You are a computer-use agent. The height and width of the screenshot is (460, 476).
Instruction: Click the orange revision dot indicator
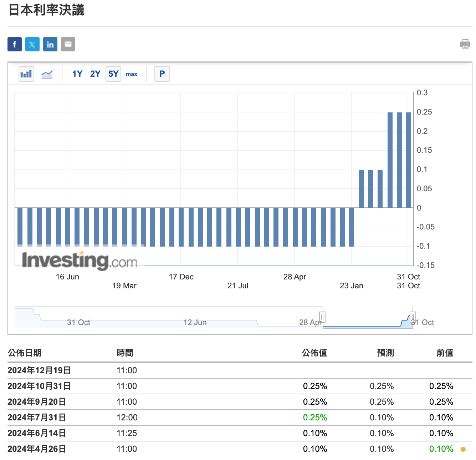coord(463,449)
